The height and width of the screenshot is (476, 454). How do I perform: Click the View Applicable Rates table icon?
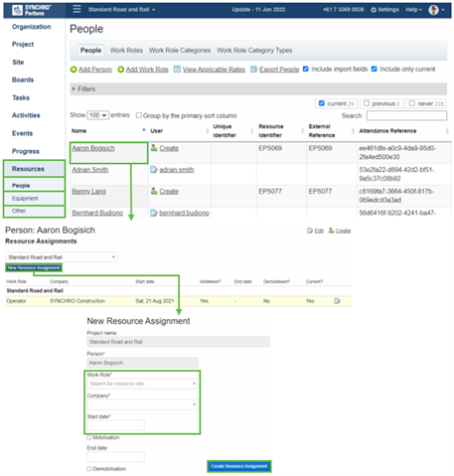177,69
